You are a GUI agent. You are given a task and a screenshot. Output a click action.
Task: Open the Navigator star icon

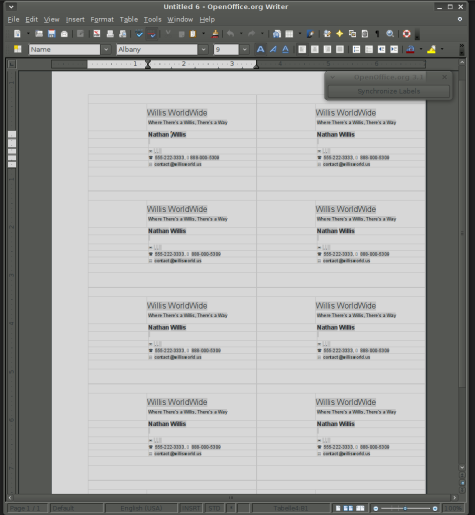pyautogui.click(x=340, y=34)
